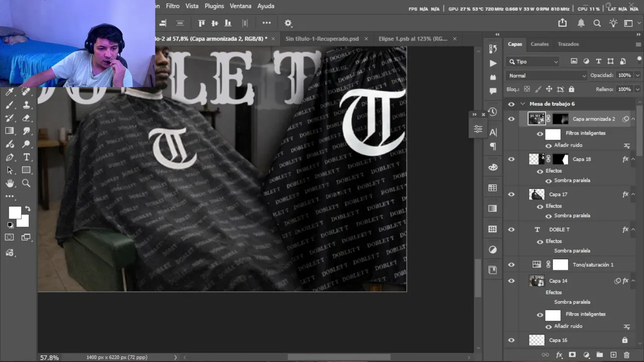Viewport: 644px width, 362px height.
Task: Collapse effects of Capa 14
Action: 633,281
